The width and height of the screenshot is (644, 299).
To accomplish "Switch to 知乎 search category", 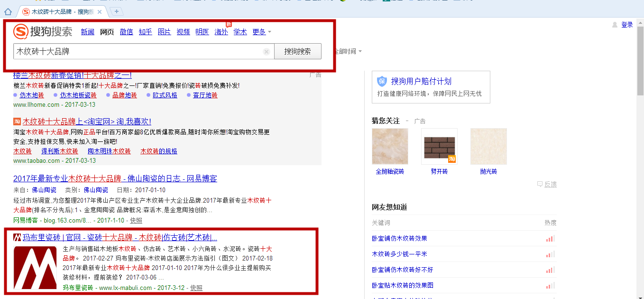I will (145, 32).
